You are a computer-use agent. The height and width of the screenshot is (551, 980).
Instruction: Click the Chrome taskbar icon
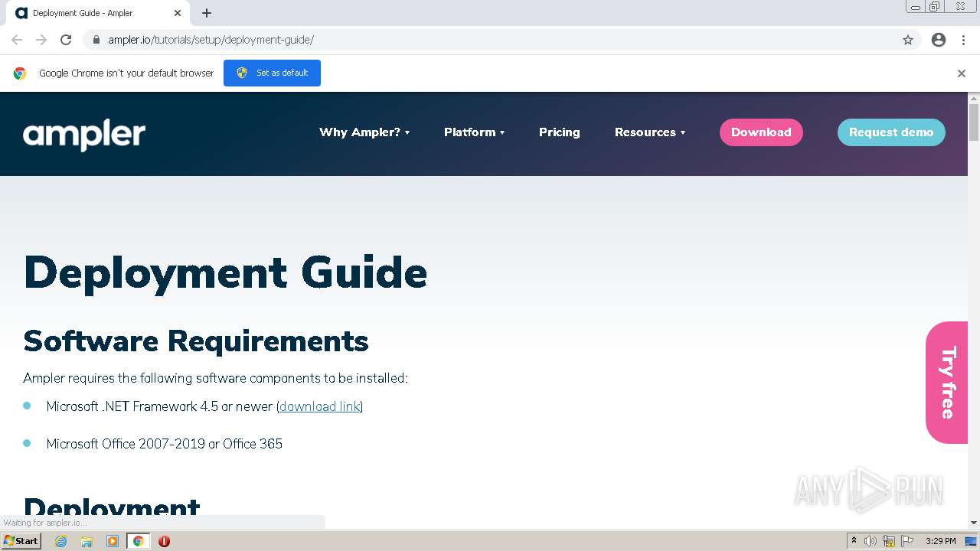click(x=138, y=541)
